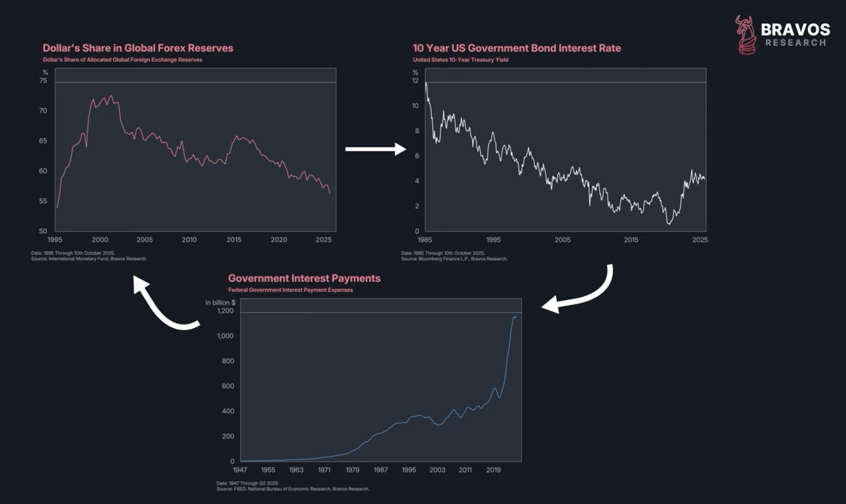This screenshot has width=846, height=504.
Task: Select the Federal Government Interest Payment Expenses subtitle
Action: click(x=290, y=290)
